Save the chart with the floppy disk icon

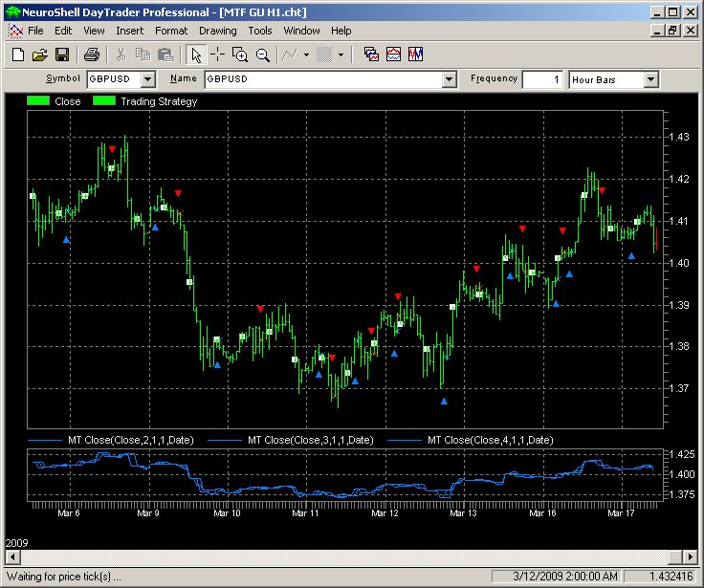point(61,54)
